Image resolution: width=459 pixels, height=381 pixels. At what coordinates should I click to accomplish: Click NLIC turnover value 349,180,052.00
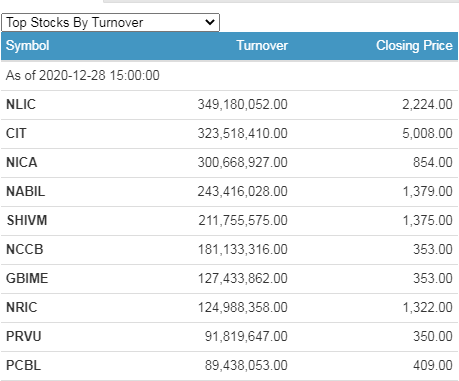243,105
